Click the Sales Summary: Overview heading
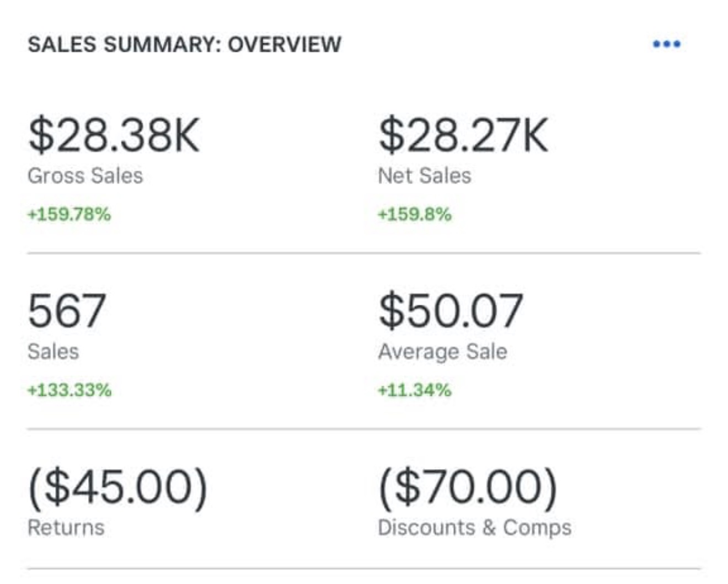The width and height of the screenshot is (728, 584). [185, 44]
